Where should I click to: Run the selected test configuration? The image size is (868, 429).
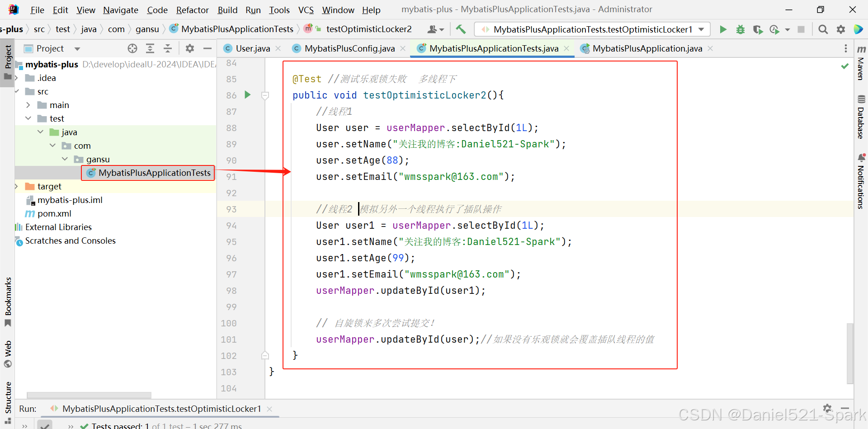[x=723, y=29]
